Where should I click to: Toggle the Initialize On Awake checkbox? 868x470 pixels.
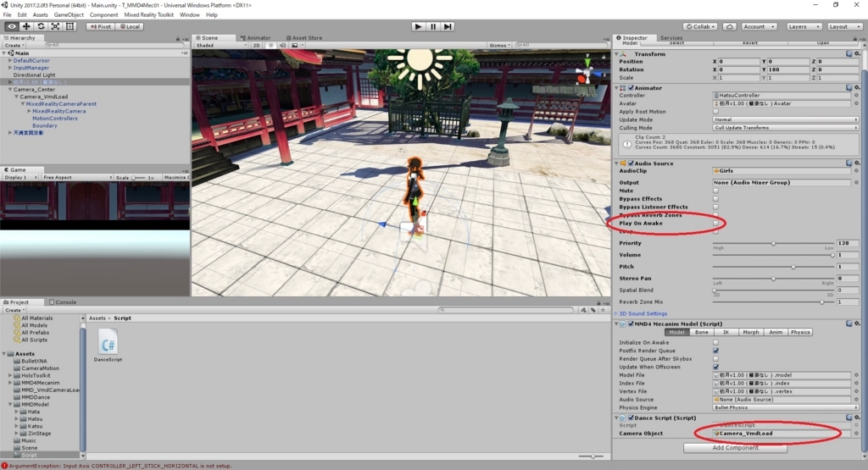[x=715, y=343]
